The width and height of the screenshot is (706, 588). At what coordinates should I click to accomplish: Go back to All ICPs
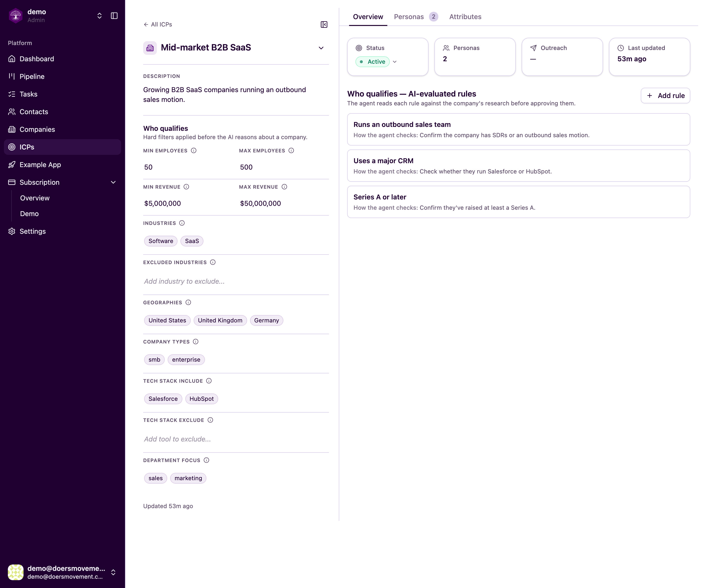[x=158, y=24]
